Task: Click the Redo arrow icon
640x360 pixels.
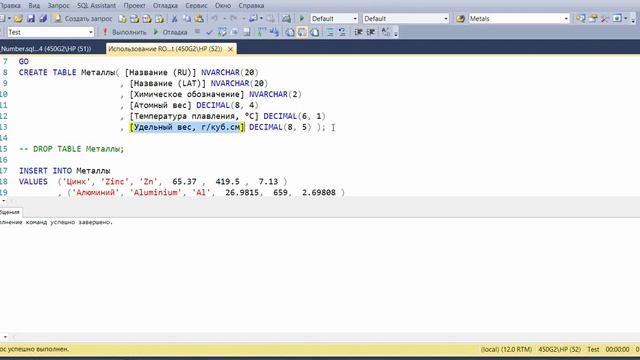Action: (x=233, y=19)
